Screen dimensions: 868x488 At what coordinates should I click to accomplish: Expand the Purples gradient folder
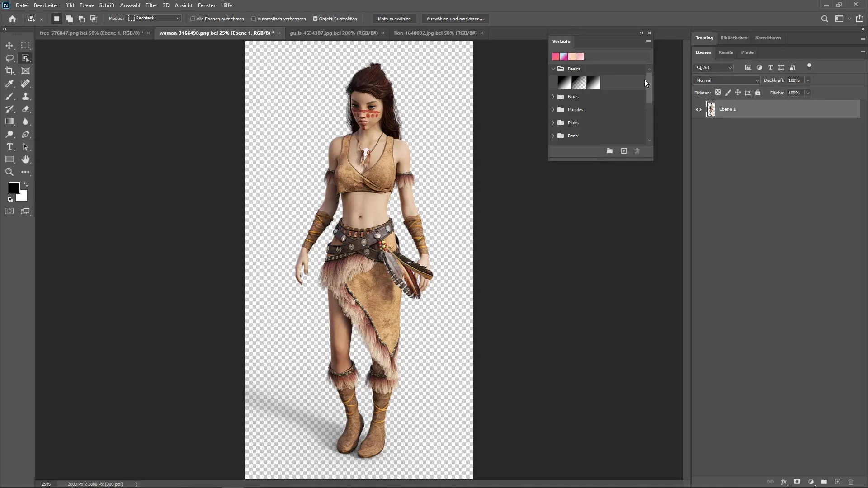553,110
